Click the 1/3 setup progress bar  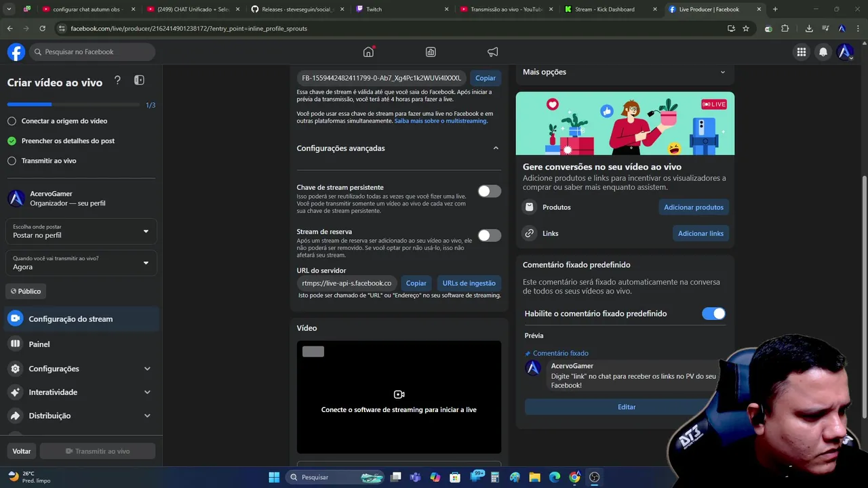tap(75, 104)
